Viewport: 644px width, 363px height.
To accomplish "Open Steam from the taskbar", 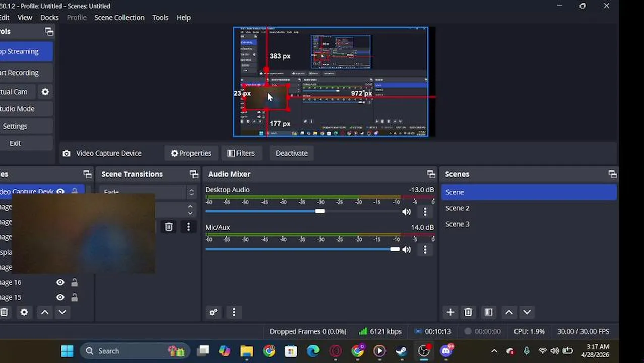I will [402, 351].
